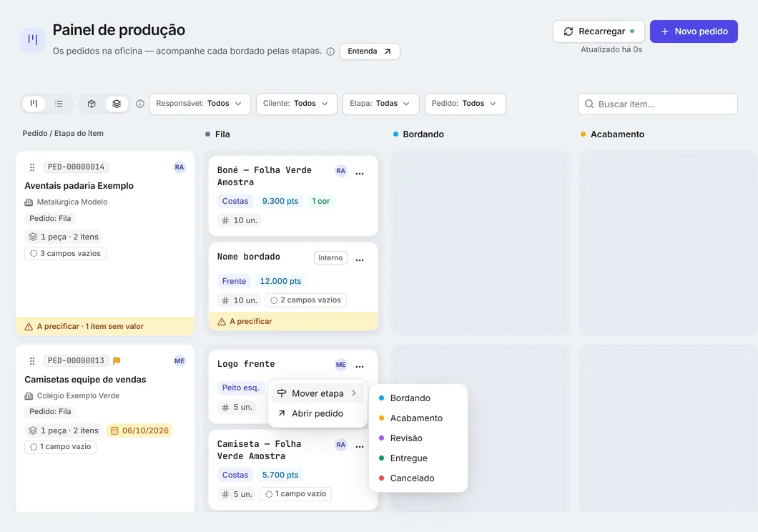Screen dimensions: 758x532
Task: Click the Interno badge on Nome bordado
Action: [x=330, y=258]
